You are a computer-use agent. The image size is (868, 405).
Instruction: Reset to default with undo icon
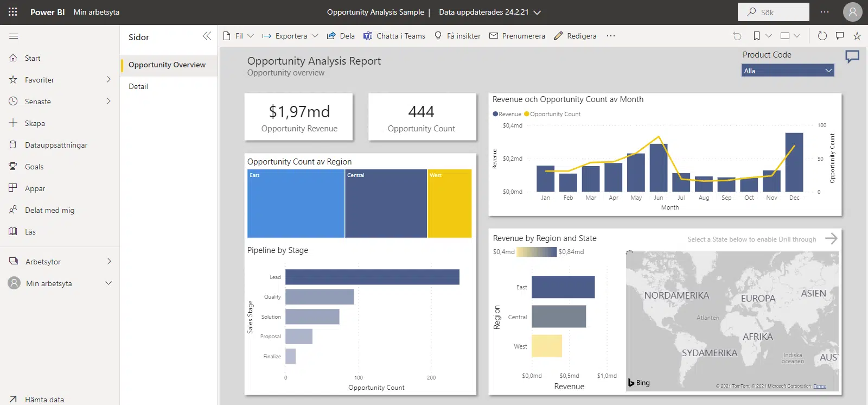point(737,36)
